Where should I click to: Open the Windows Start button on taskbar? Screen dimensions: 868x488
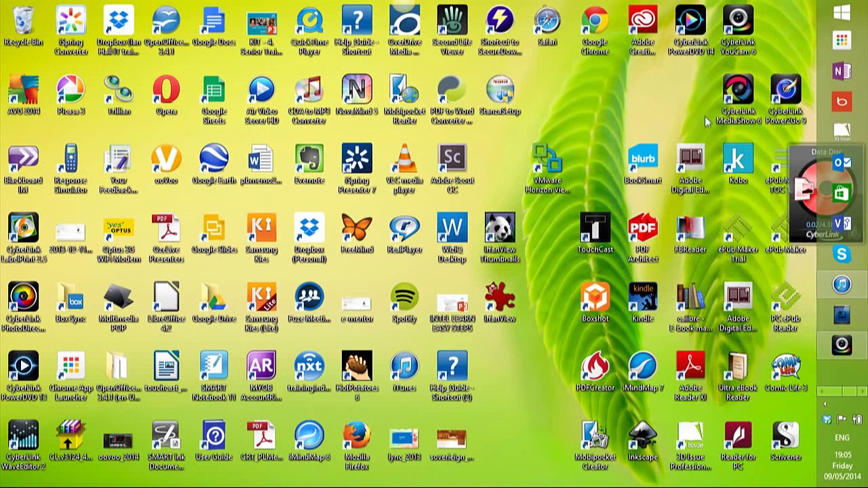pyautogui.click(x=842, y=12)
